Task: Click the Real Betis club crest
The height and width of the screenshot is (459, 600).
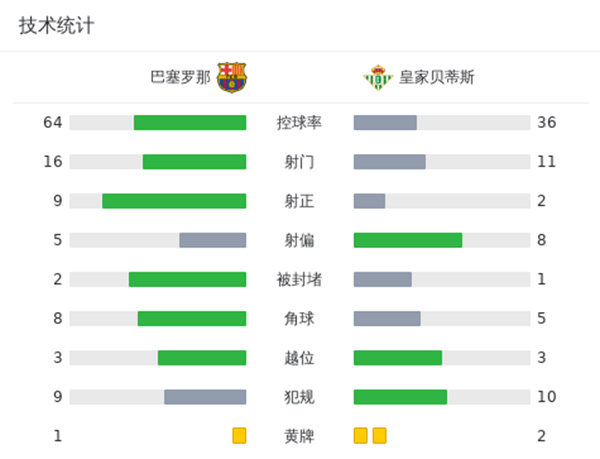Action: 377,77
